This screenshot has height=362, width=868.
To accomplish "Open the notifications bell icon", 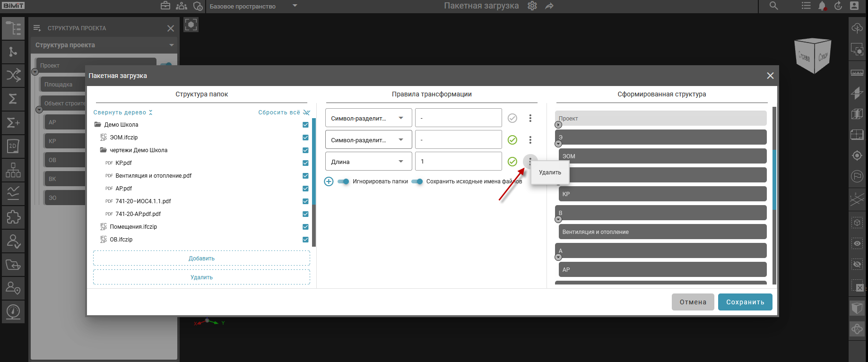I will 822,6.
